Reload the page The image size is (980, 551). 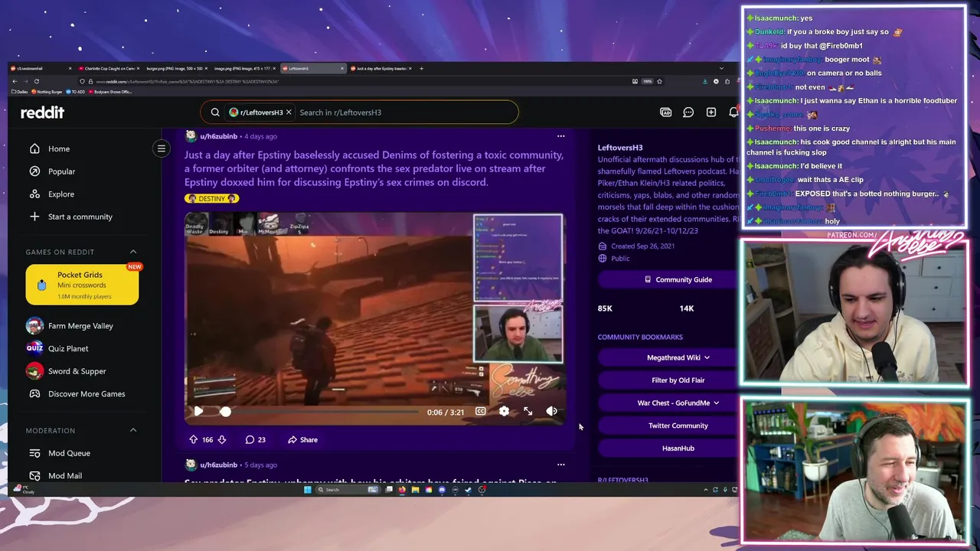pyautogui.click(x=36, y=81)
